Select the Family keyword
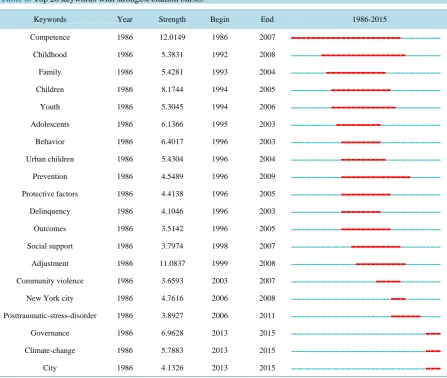This screenshot has height=378, width=447. click(x=50, y=72)
